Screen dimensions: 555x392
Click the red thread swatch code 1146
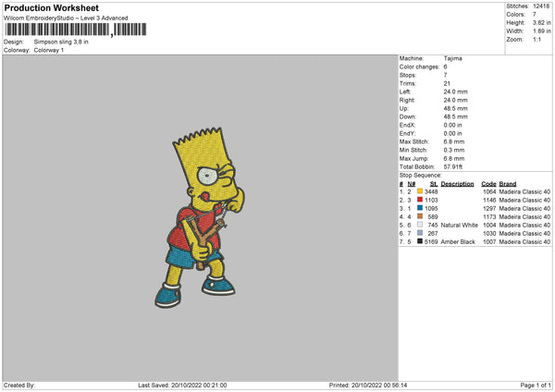(x=420, y=200)
